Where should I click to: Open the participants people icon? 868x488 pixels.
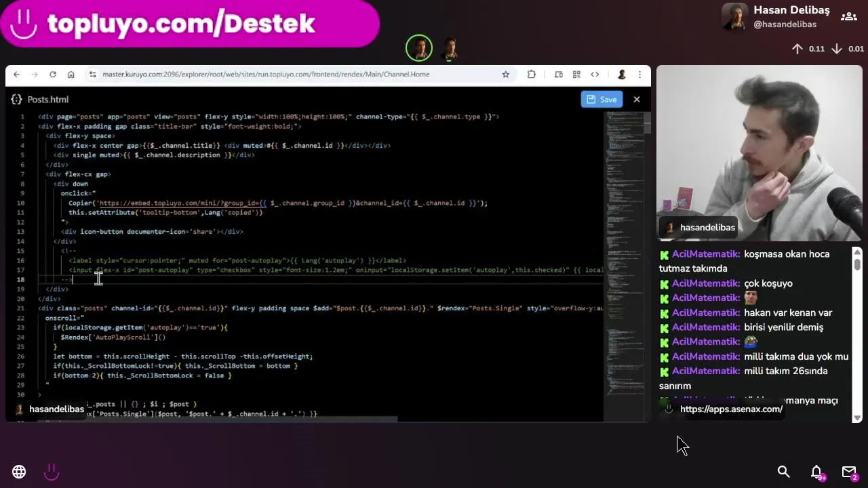pyautogui.click(x=848, y=17)
